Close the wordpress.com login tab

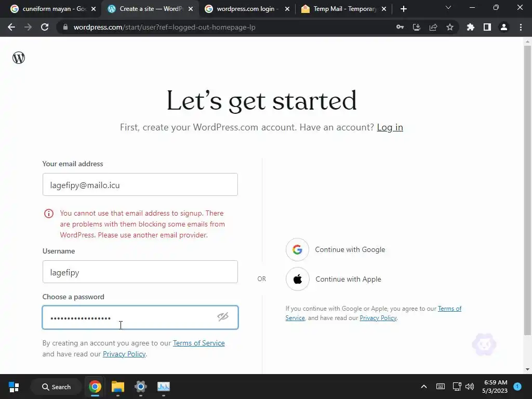point(287,9)
